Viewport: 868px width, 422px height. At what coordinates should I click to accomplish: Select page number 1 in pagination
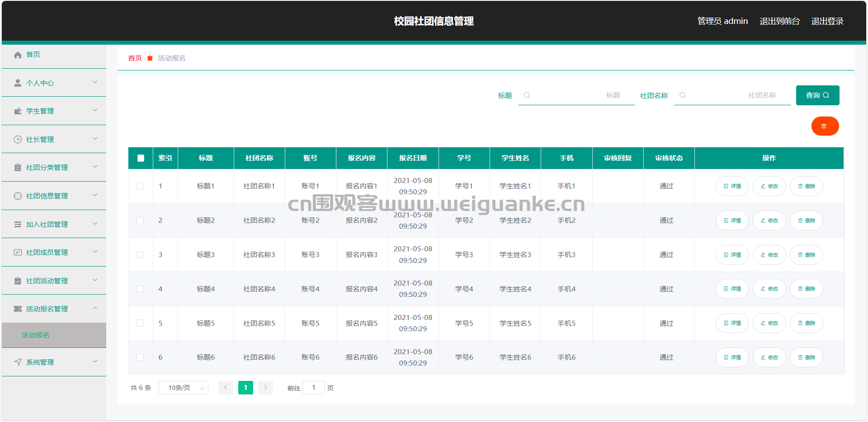(245, 388)
